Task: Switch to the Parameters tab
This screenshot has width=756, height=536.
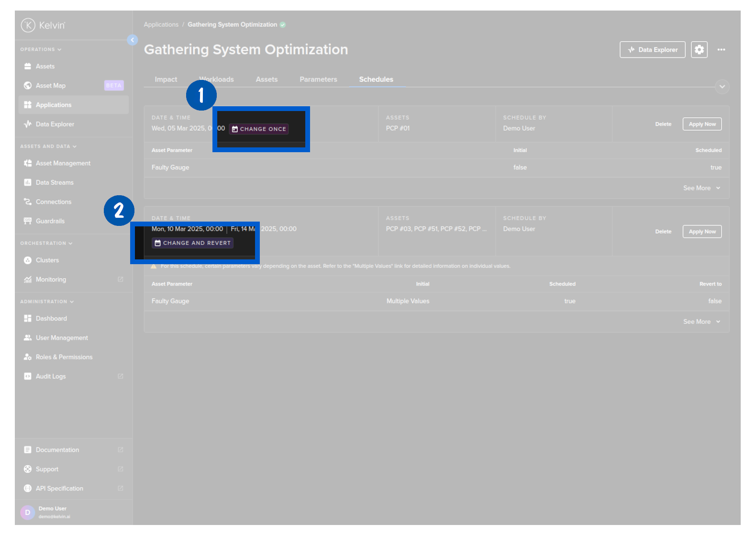Action: (318, 79)
